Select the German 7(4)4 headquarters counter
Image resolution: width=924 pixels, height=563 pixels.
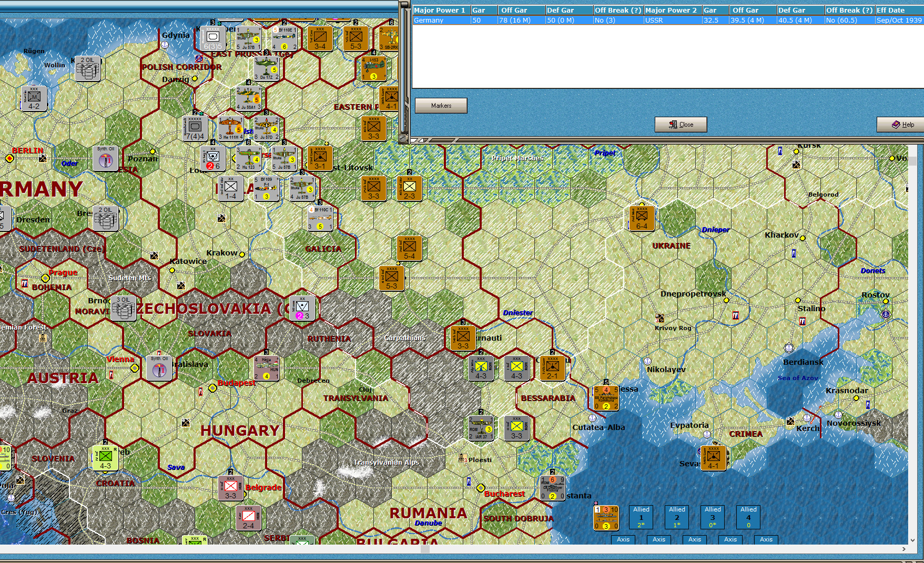coord(195,128)
